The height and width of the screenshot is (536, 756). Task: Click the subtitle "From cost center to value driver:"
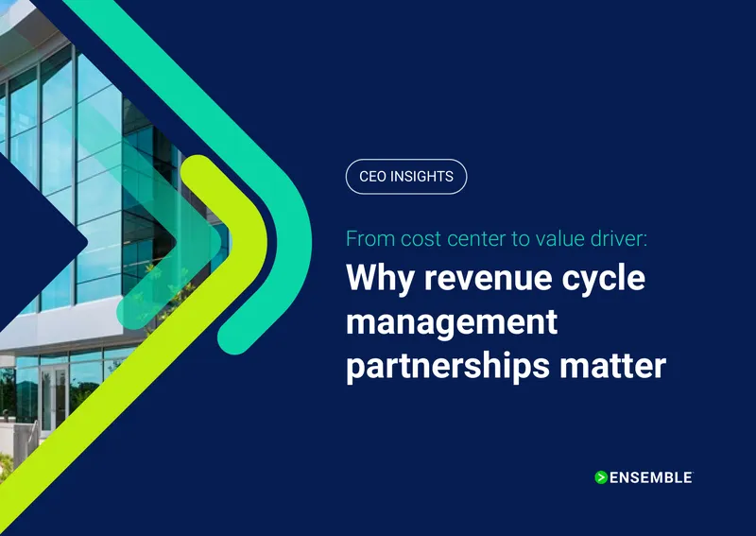pos(497,239)
